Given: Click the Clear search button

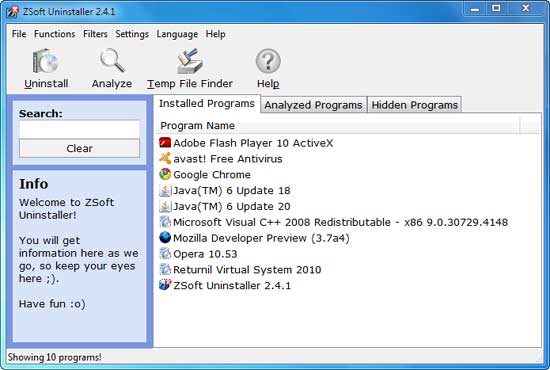Looking at the screenshot, I should coord(80,148).
